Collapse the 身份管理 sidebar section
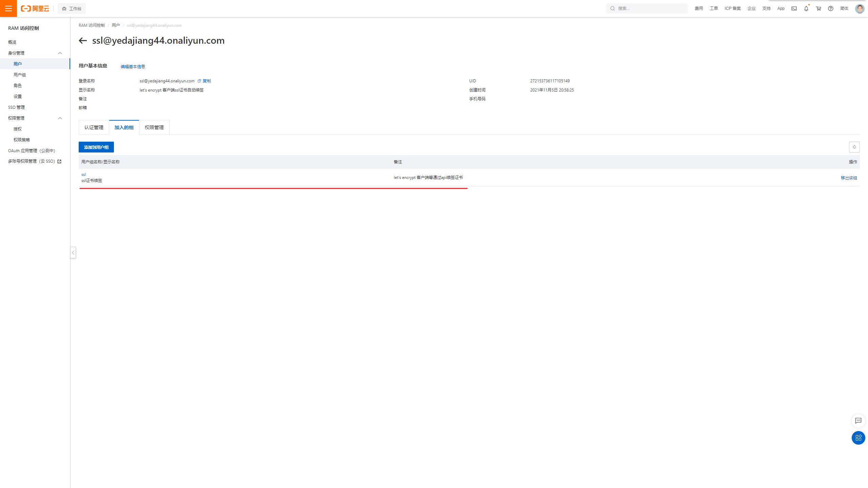This screenshot has height=488, width=868. [x=60, y=53]
